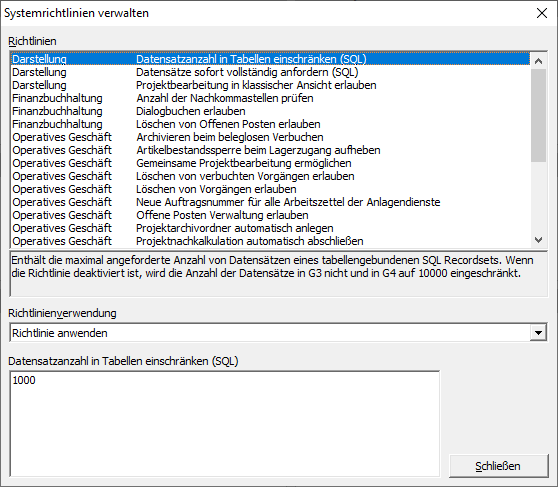
Task: Pick 'Löschen von verbuchten Vorgängen erlauben'
Action: tap(271, 176)
